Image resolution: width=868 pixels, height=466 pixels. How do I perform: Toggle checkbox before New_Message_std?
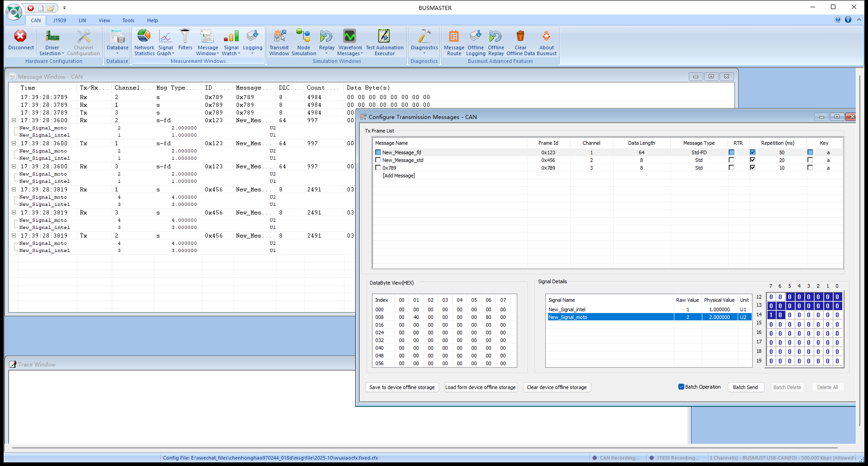click(378, 160)
